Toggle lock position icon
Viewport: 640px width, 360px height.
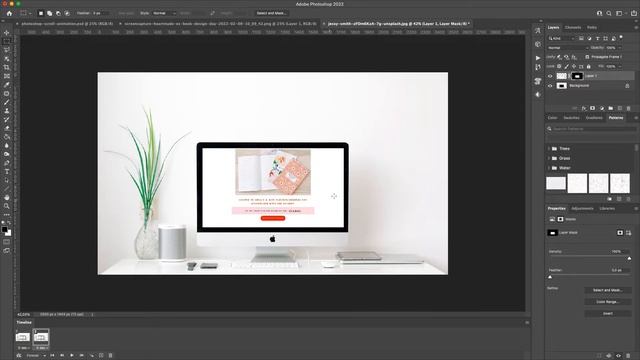574,66
